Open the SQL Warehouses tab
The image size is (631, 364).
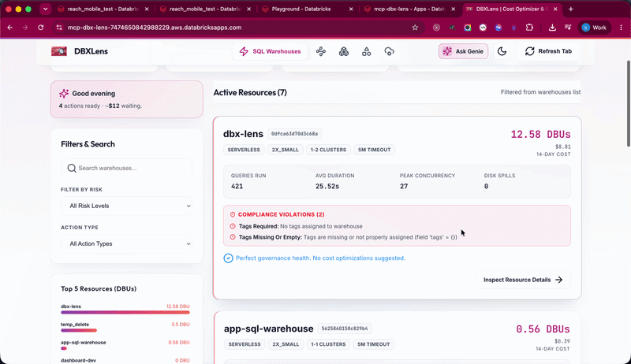270,51
